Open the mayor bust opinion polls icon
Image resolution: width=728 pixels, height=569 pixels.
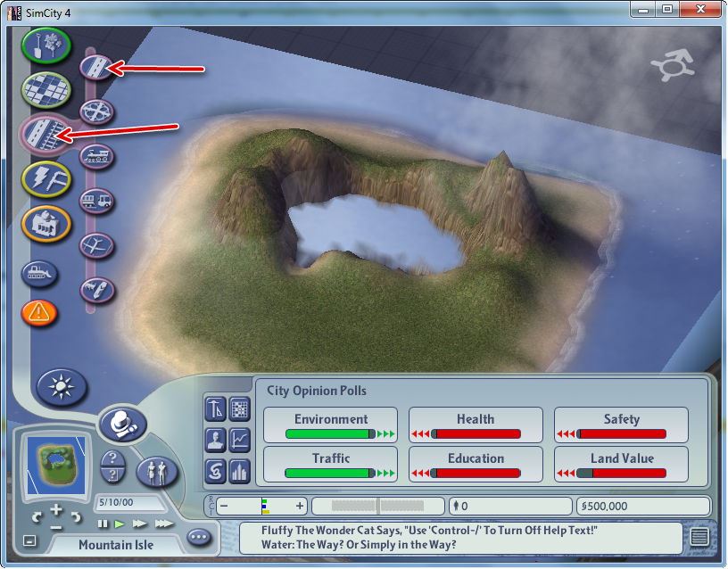pos(215,440)
